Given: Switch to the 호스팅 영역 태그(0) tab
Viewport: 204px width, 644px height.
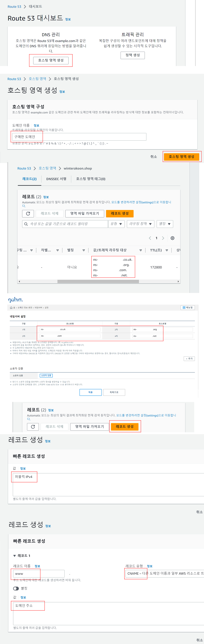Looking at the screenshot, I should coord(91,179).
